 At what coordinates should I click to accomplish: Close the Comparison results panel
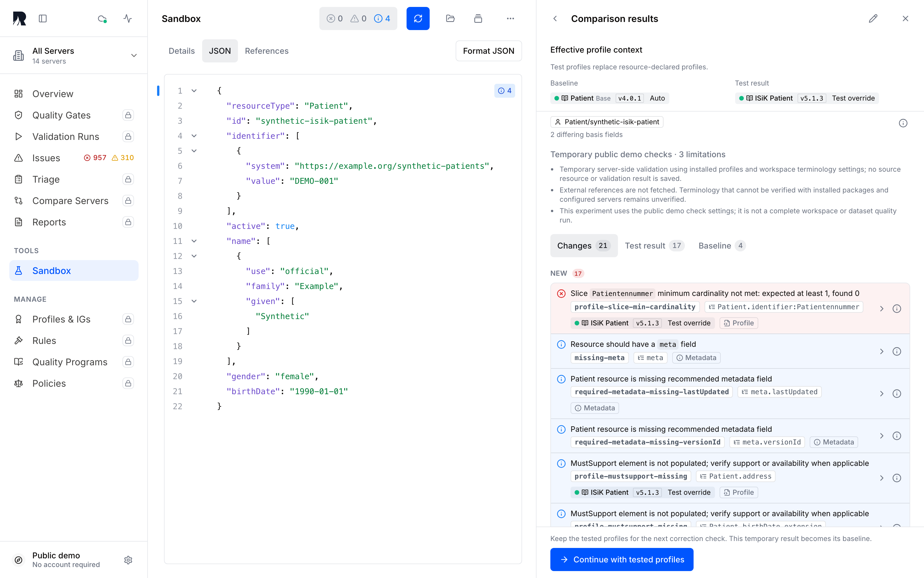pos(905,18)
